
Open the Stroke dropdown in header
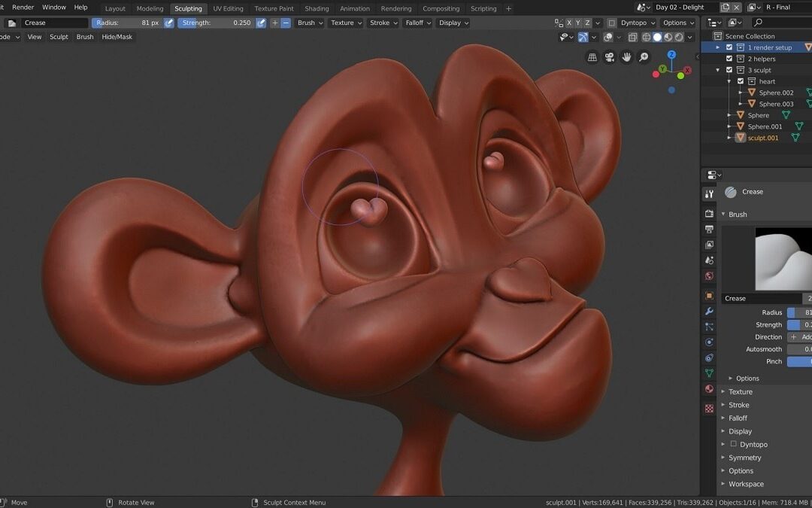(383, 23)
